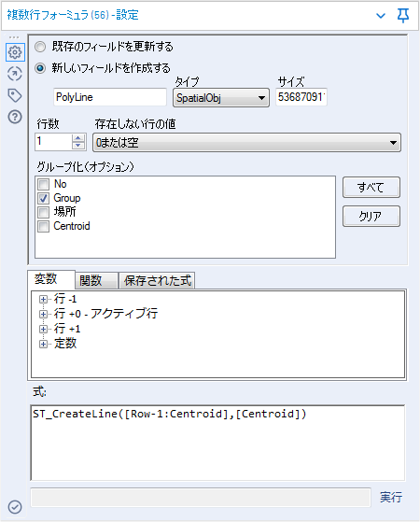Click the 行数 number input box

tap(53, 142)
